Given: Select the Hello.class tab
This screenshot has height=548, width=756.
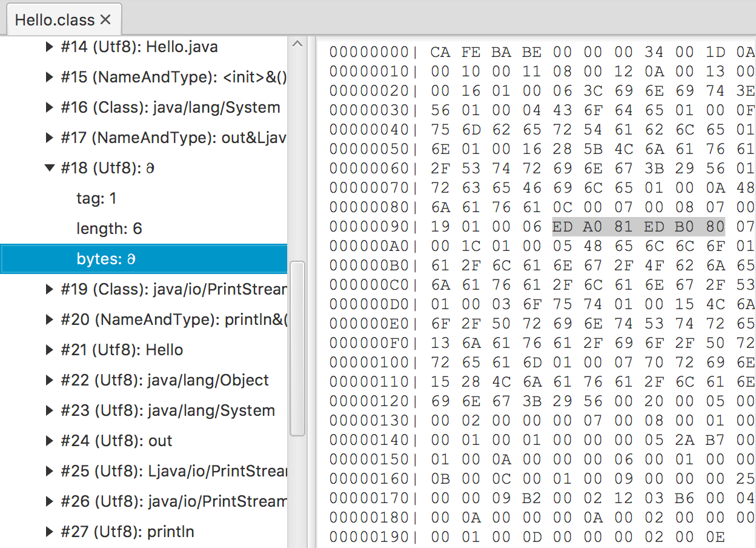Looking at the screenshot, I should click(55, 20).
